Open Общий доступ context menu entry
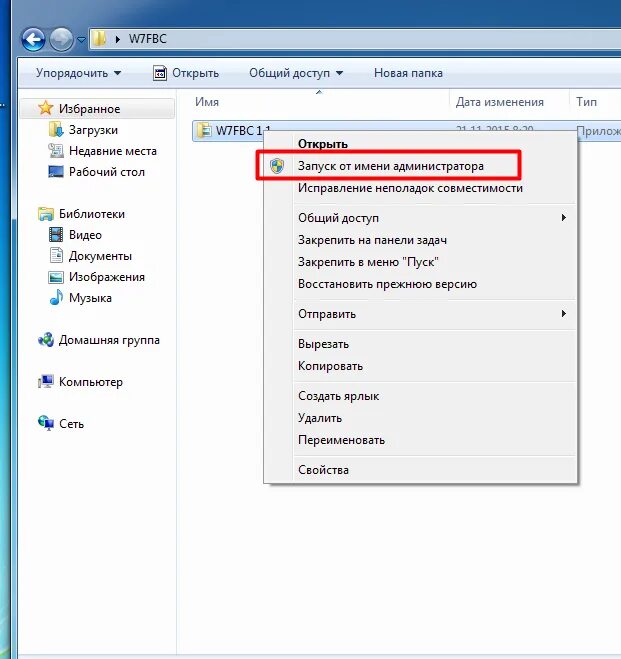 coord(338,218)
